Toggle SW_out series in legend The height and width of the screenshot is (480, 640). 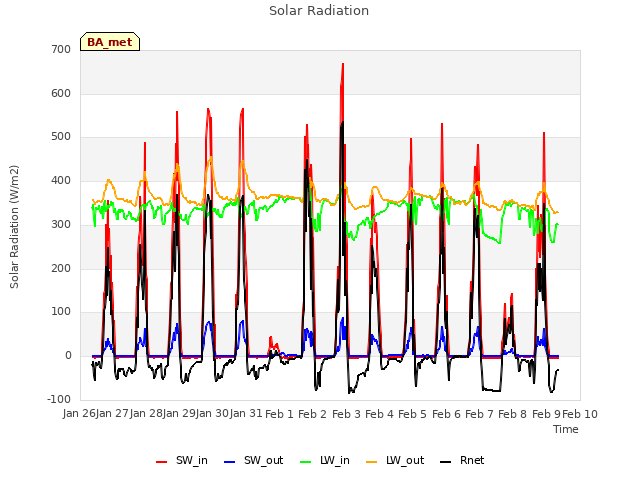(253, 461)
